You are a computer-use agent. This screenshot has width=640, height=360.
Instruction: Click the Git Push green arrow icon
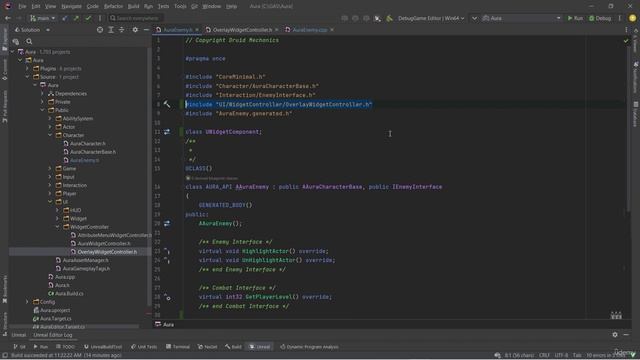coord(76,18)
